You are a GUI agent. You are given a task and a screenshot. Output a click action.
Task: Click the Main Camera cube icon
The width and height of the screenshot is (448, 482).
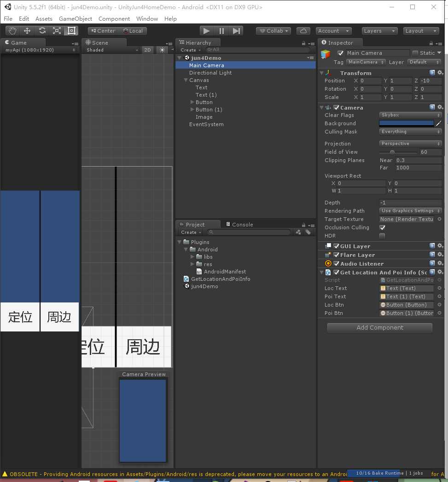point(326,54)
